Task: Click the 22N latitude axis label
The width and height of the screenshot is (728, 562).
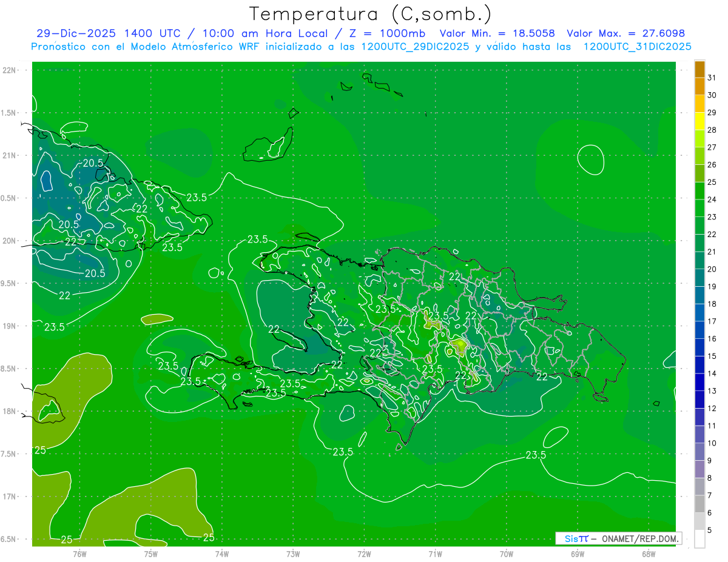Action: pyautogui.click(x=10, y=70)
